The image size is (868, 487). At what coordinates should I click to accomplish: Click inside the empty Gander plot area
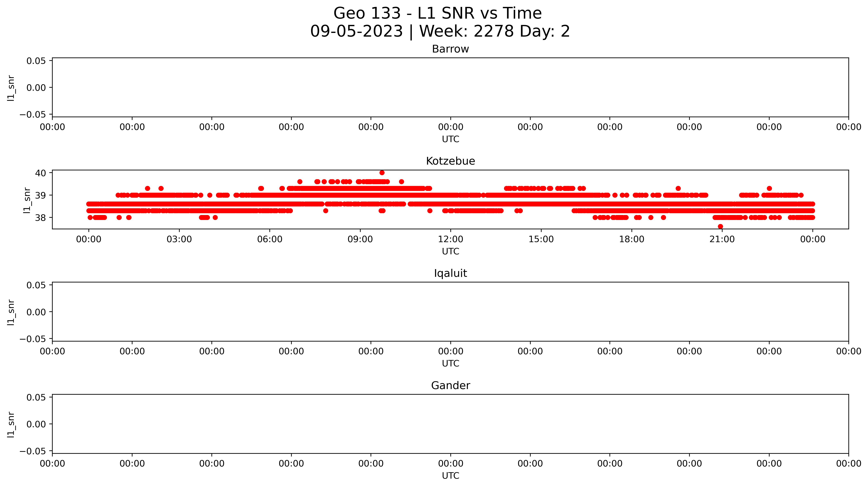tap(450, 424)
